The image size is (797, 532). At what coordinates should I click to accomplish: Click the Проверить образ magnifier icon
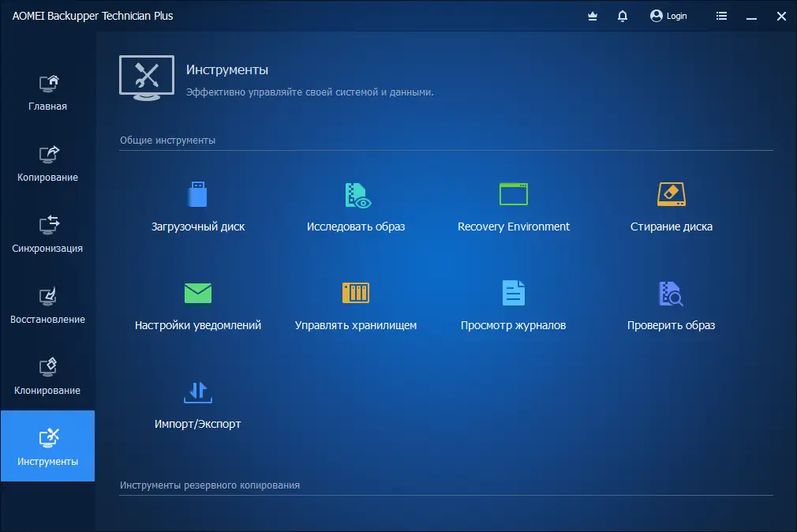tap(671, 294)
